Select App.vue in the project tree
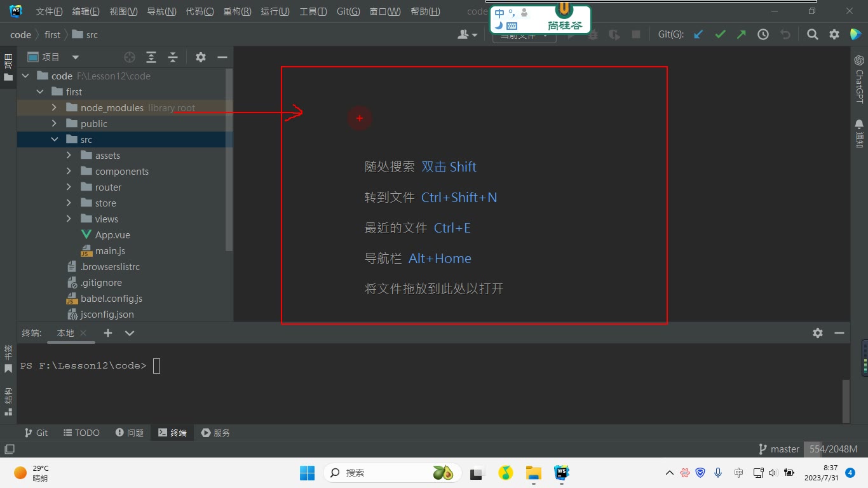Image resolution: width=868 pixels, height=488 pixels. click(105, 235)
